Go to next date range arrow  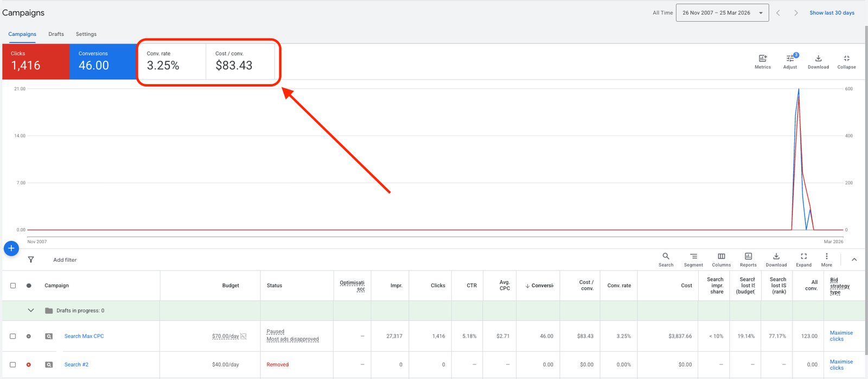(796, 12)
